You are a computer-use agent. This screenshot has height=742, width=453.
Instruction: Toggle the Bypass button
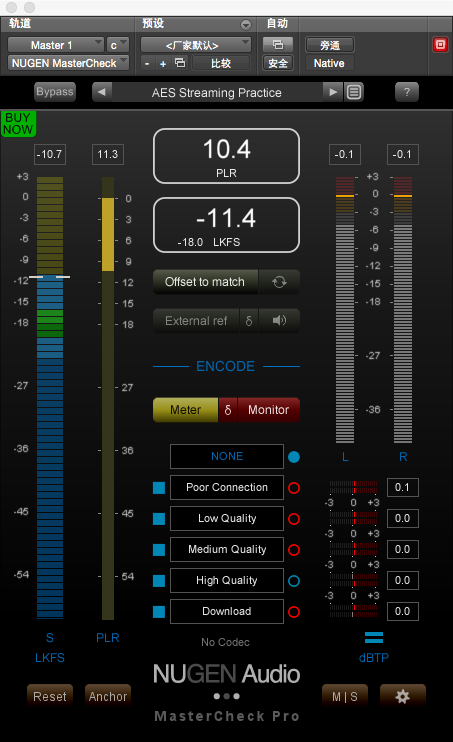(55, 92)
